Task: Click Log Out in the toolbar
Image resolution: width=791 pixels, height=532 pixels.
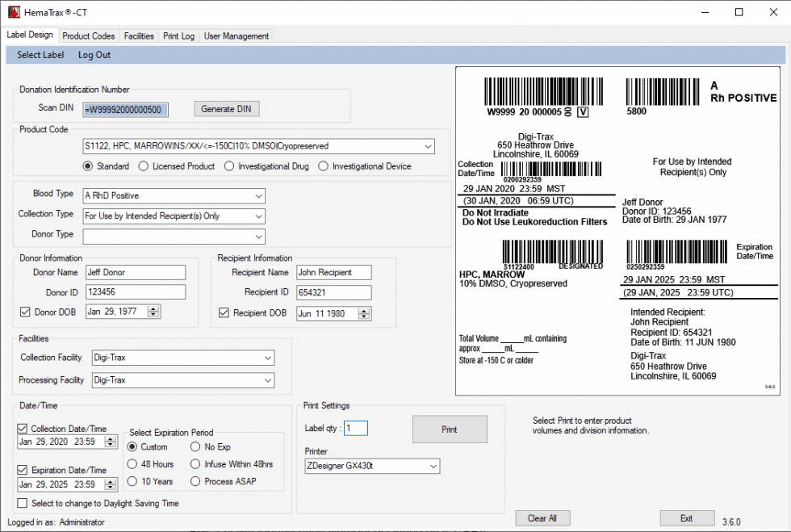Action: click(x=94, y=54)
